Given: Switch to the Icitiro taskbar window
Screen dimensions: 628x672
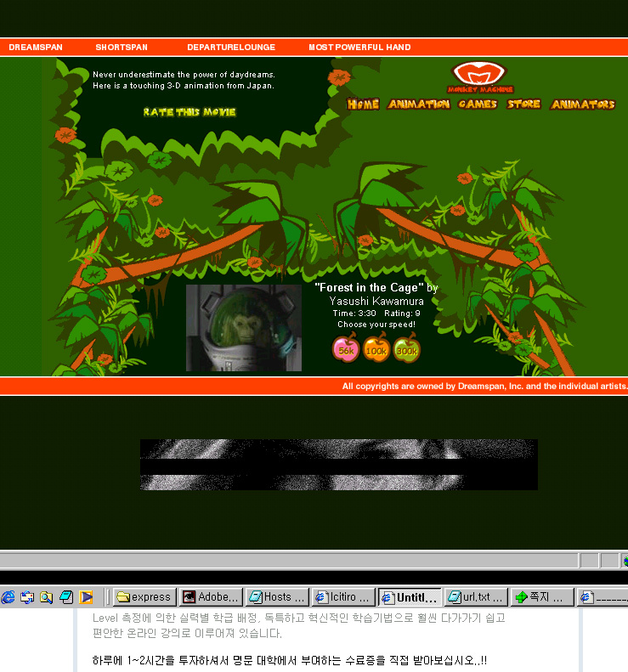Looking at the screenshot, I should click(x=343, y=597).
